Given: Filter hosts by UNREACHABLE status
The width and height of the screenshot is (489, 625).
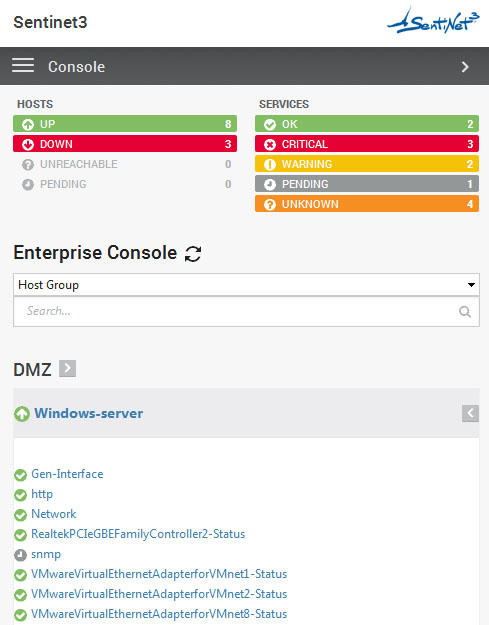Looking at the screenshot, I should [x=125, y=164].
